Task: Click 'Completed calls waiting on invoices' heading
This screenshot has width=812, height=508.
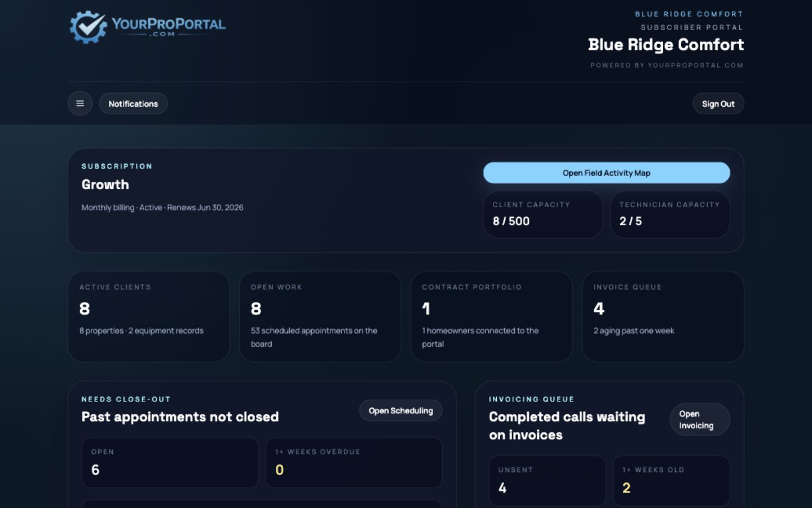Action: tap(567, 426)
